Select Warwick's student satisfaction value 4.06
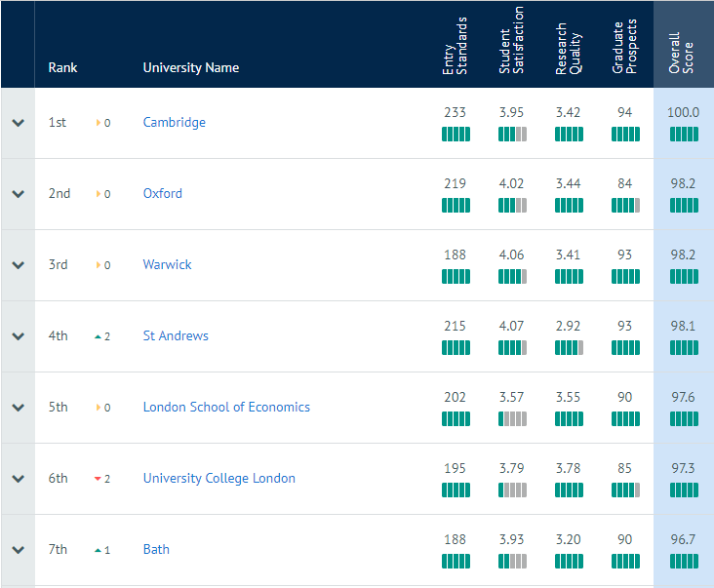Image resolution: width=714 pixels, height=588 pixels. click(511, 255)
